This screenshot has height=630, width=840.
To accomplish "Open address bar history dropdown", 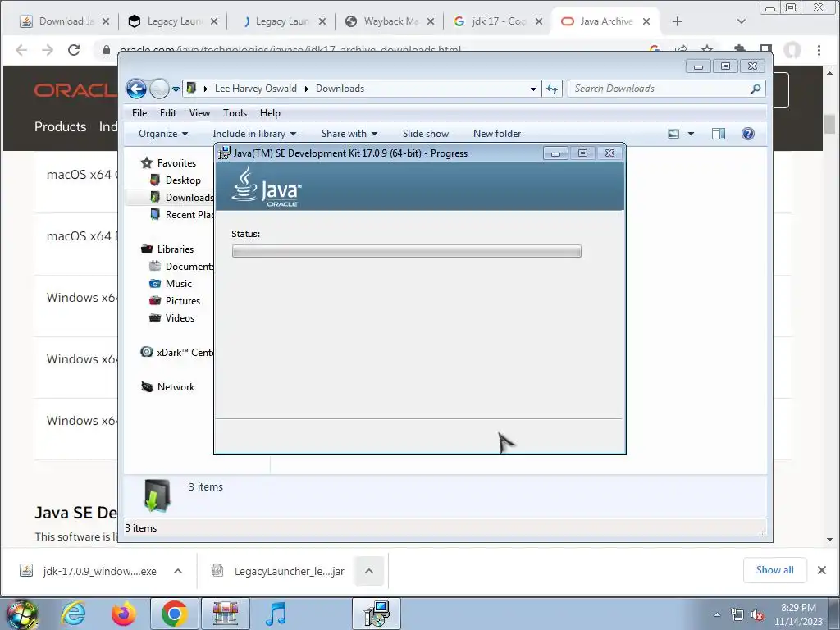I will (x=533, y=89).
